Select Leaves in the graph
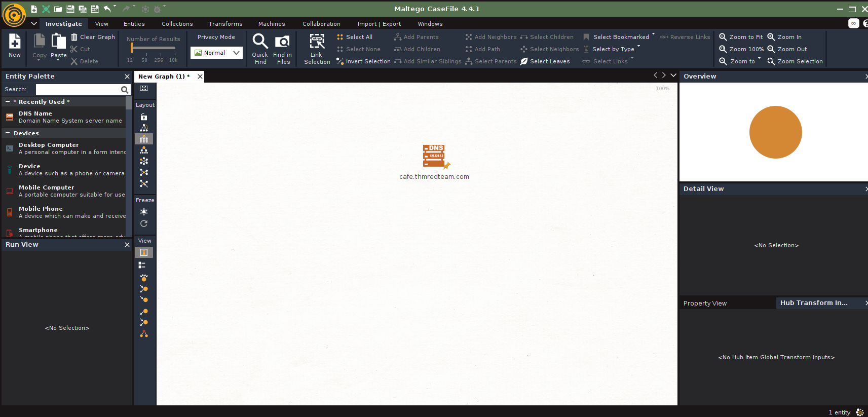This screenshot has width=868, height=417. coord(545,61)
